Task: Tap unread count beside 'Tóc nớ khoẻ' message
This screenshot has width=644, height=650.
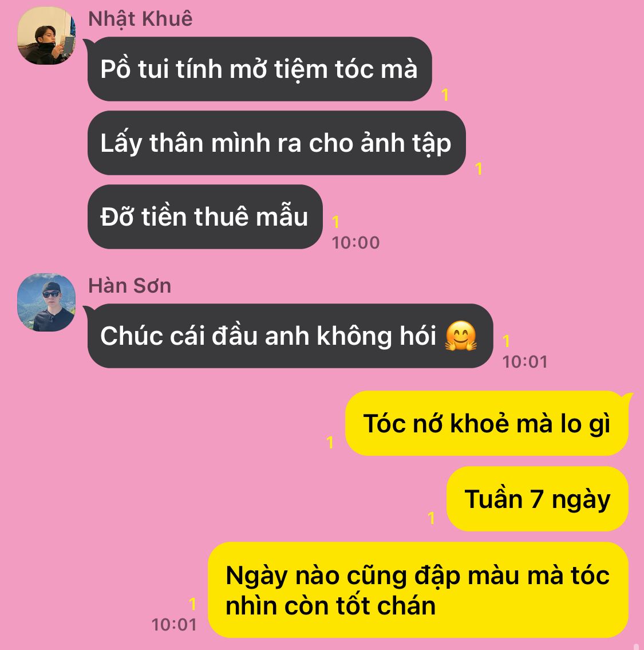Action: coord(330,442)
